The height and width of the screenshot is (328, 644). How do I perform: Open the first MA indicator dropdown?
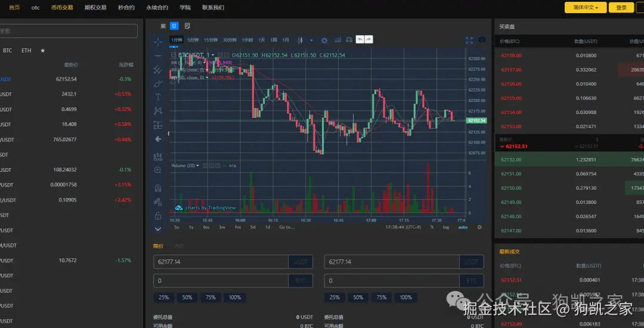205,63
